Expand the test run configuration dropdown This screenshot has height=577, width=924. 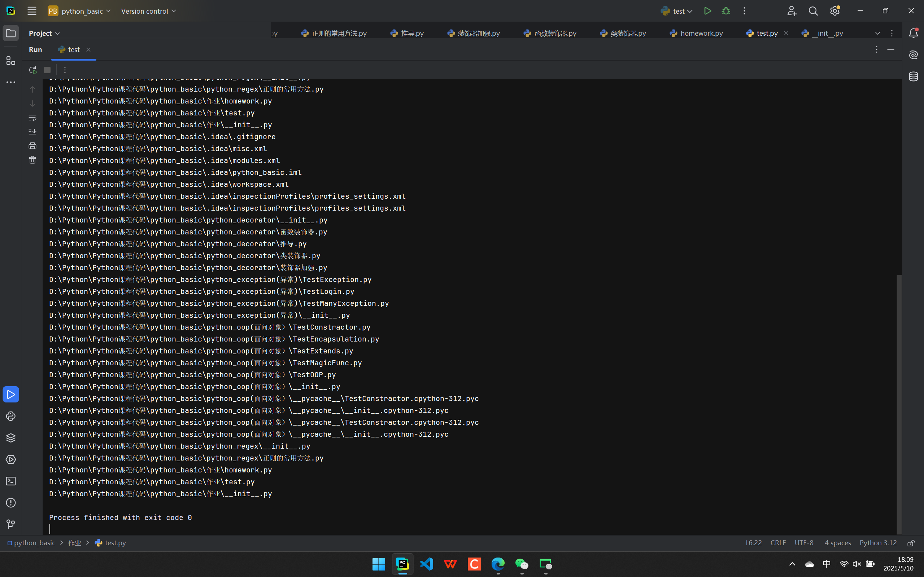pos(677,11)
